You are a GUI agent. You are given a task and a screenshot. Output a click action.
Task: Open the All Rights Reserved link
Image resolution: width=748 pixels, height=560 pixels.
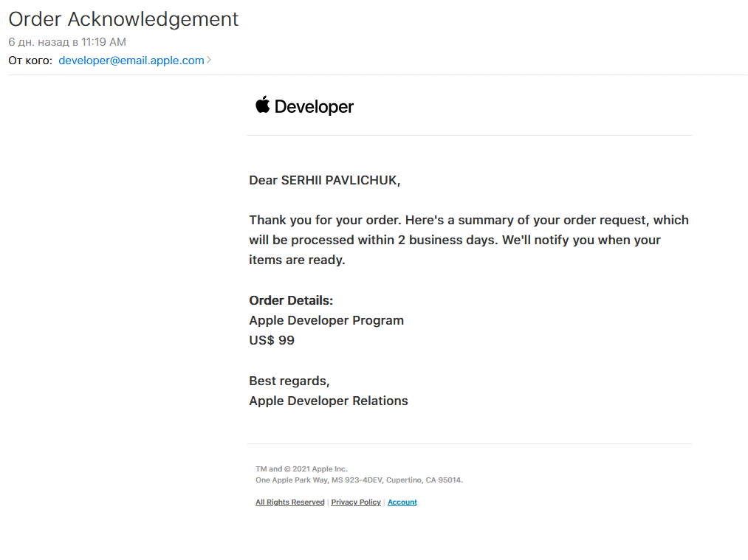(289, 502)
